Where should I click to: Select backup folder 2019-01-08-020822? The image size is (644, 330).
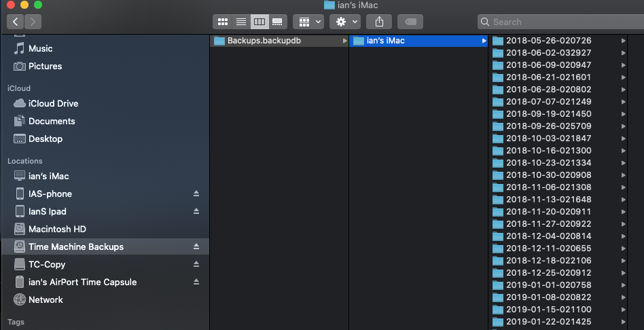[558, 297]
